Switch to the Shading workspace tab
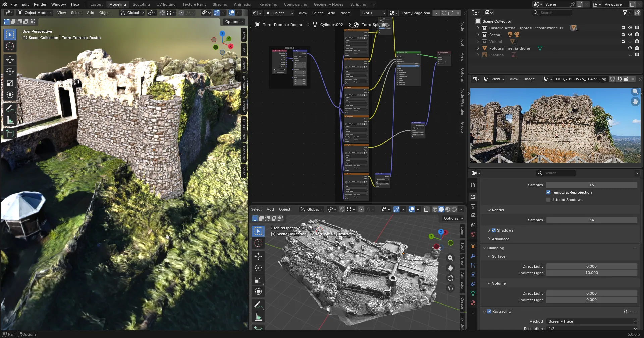 (x=220, y=4)
